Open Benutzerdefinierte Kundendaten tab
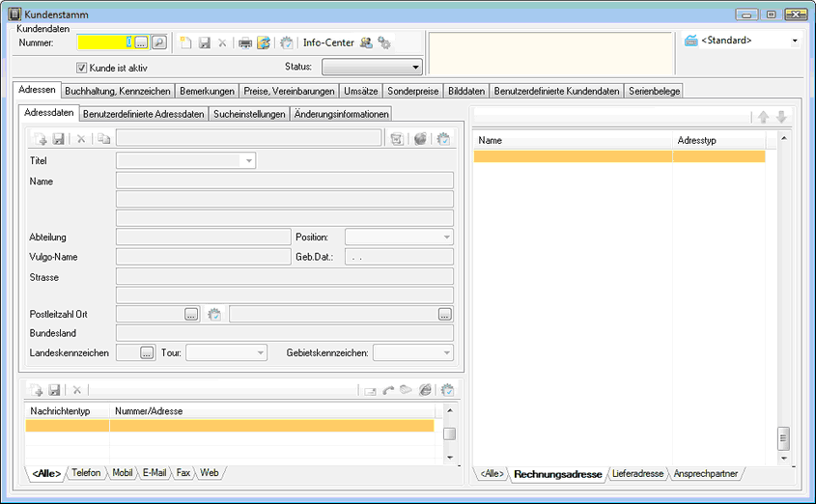Image resolution: width=816 pixels, height=504 pixels. (x=556, y=91)
